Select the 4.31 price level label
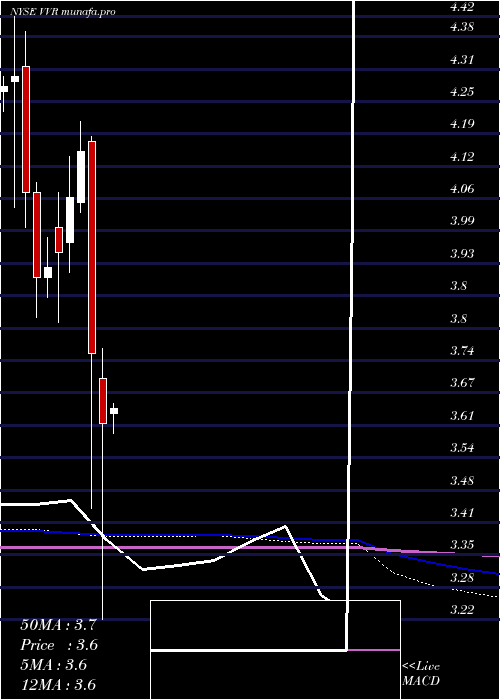 [462, 60]
